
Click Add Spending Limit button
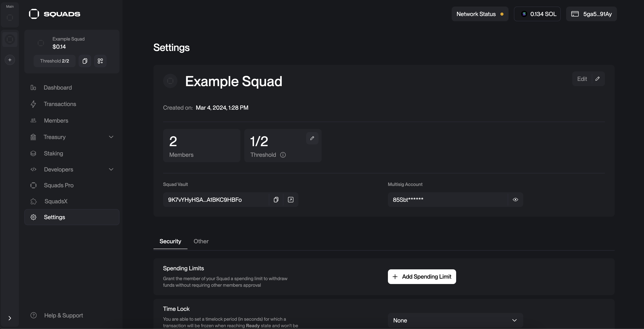click(x=422, y=276)
